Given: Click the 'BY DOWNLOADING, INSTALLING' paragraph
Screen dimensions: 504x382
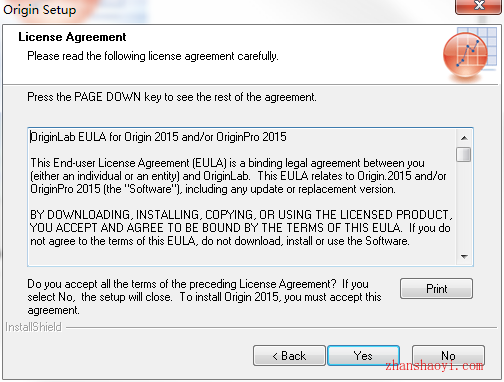Looking at the screenshot, I should click(241, 228).
